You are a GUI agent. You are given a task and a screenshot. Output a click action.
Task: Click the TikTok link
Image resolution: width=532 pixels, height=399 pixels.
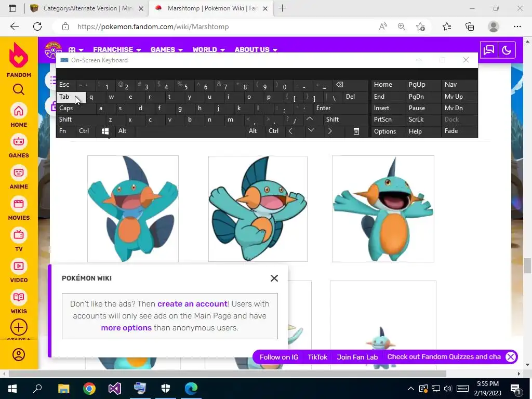pyautogui.click(x=317, y=357)
